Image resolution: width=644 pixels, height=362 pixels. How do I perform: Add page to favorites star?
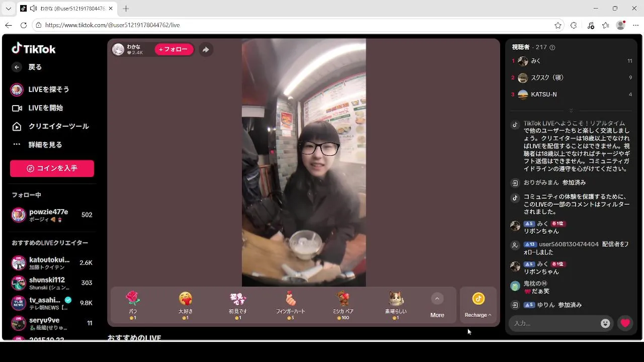tap(558, 25)
